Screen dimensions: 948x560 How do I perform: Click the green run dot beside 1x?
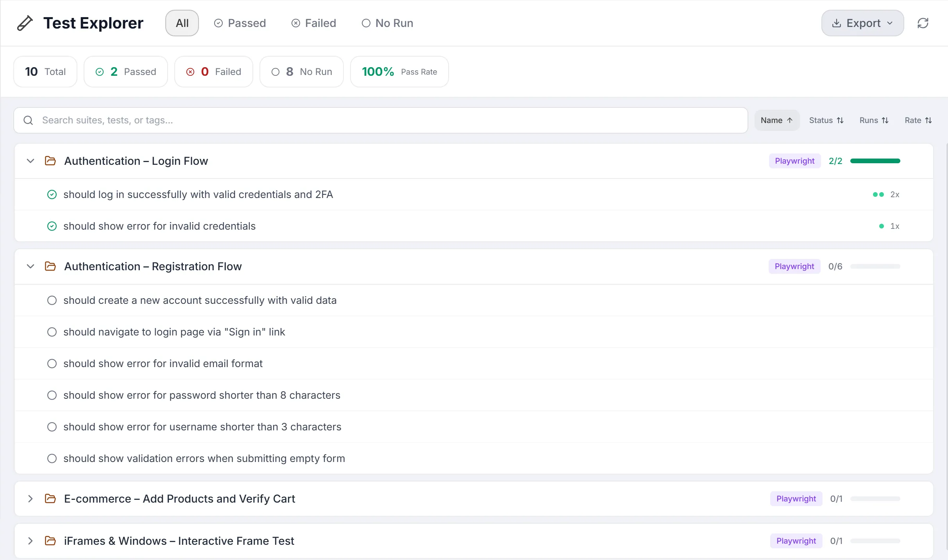coord(882,226)
